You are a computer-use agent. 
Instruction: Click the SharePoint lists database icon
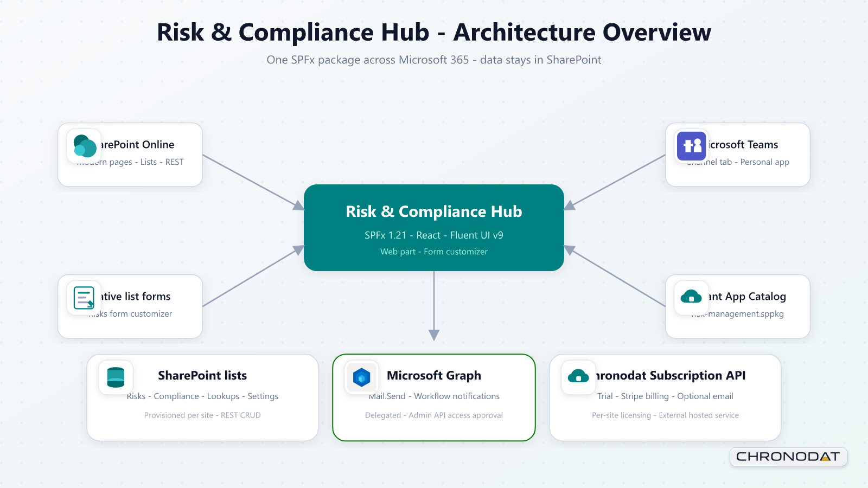(116, 377)
